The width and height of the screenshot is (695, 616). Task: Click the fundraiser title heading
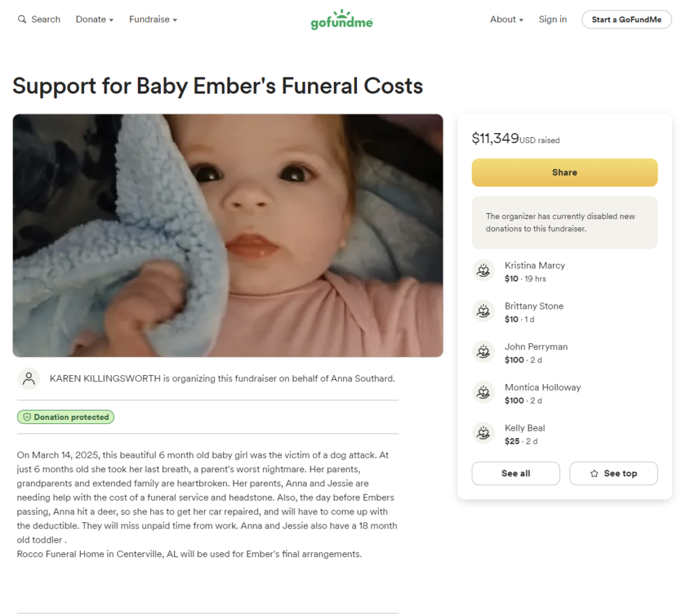pos(217,86)
